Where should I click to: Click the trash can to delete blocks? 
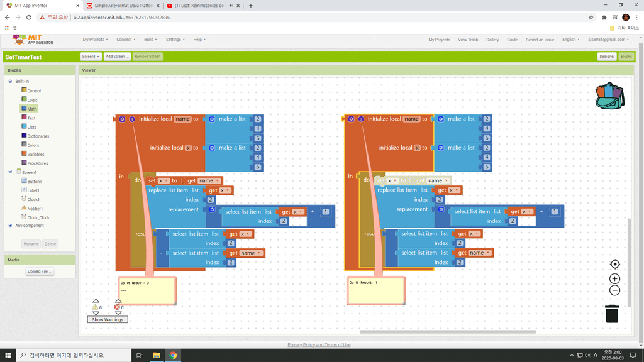pyautogui.click(x=612, y=314)
